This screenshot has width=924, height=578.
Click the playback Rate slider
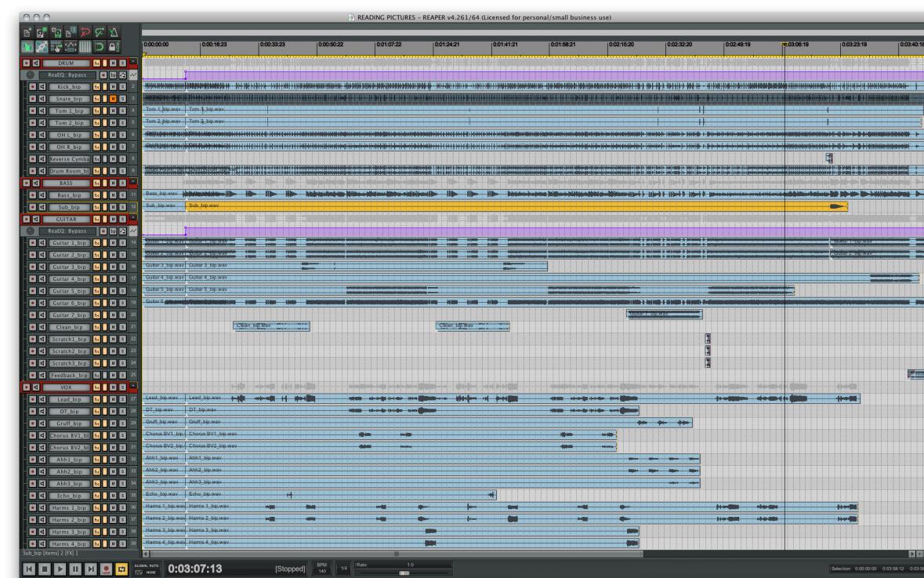[x=404, y=573]
